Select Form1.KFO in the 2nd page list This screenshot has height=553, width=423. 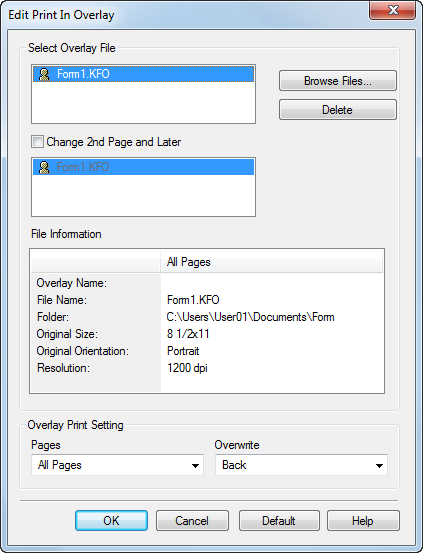(143, 167)
